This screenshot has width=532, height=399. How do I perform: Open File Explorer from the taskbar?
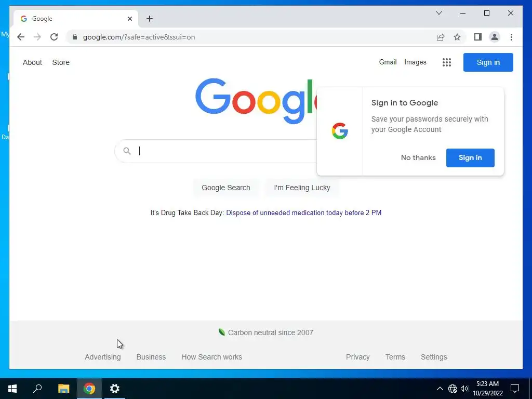63,389
